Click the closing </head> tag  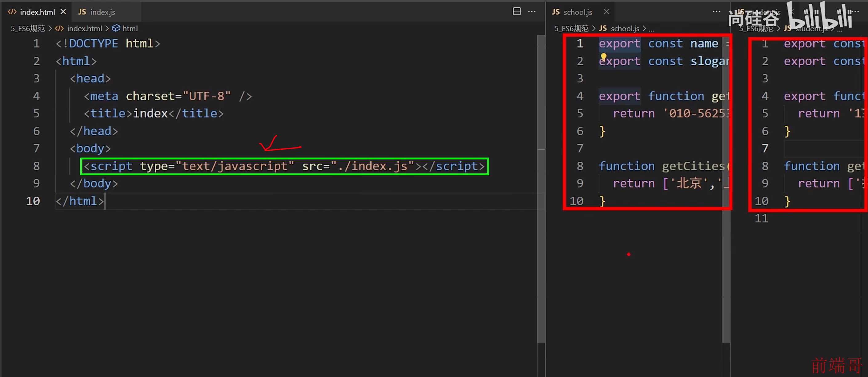tap(94, 131)
